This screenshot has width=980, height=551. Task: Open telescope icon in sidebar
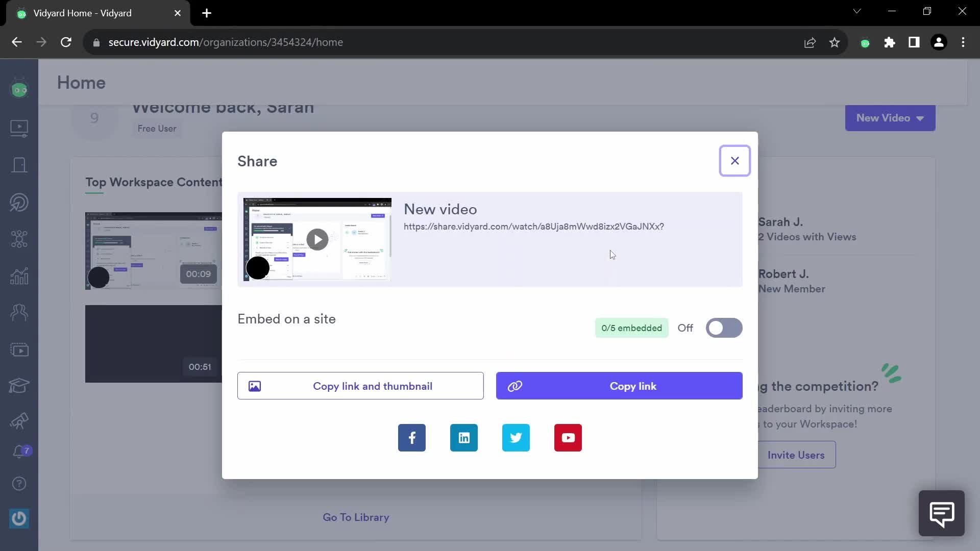(19, 421)
